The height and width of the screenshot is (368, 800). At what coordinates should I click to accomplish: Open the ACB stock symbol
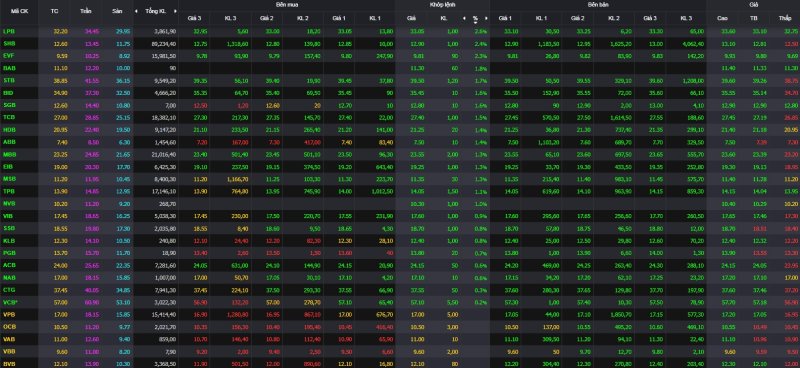pyautogui.click(x=9, y=264)
